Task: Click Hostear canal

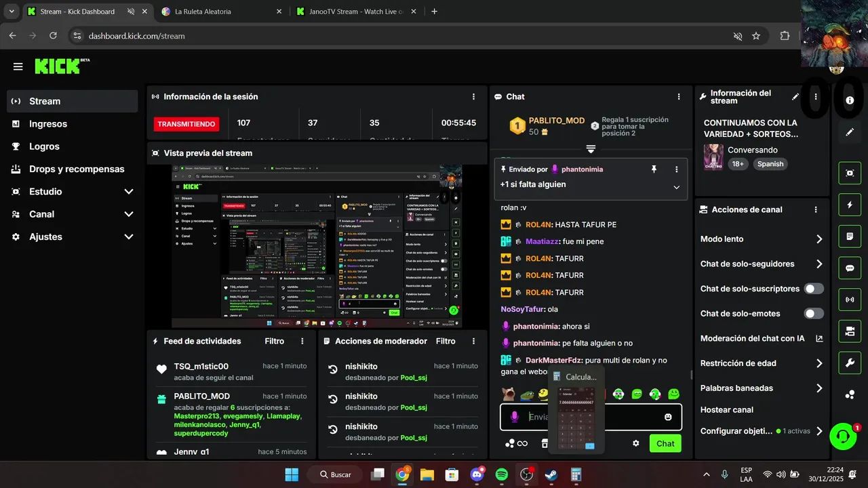Action: (727, 409)
